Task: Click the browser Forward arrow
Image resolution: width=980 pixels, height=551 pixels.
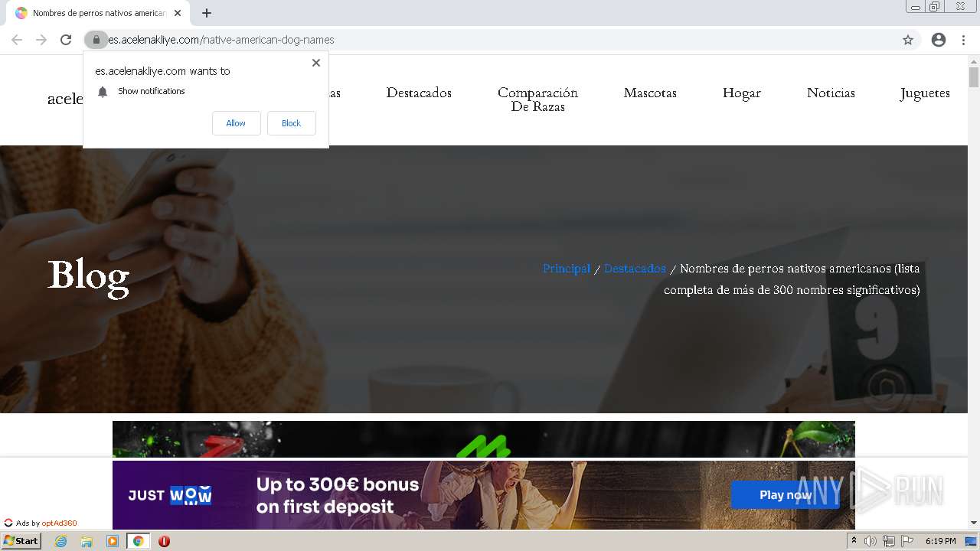Action: [41, 40]
